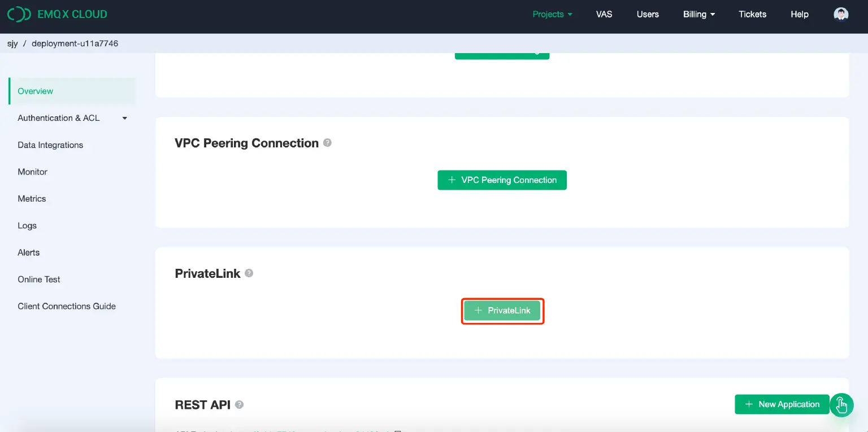Select Data Integrations in the sidebar
Image resolution: width=868 pixels, height=432 pixels.
click(x=50, y=145)
